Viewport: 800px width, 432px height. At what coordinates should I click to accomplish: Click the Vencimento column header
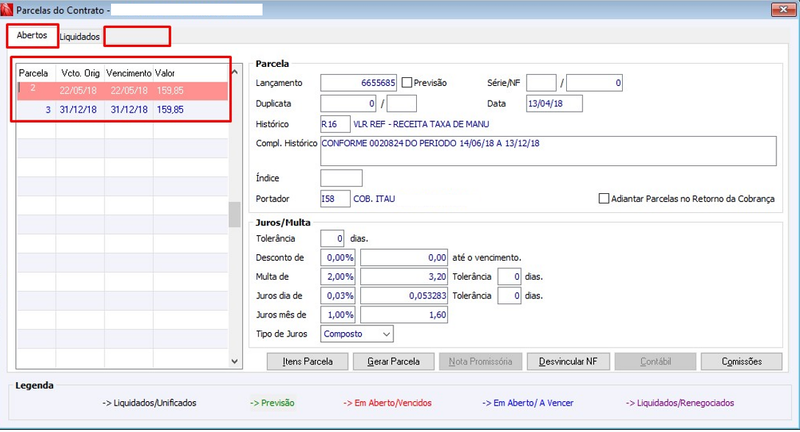pos(129,73)
